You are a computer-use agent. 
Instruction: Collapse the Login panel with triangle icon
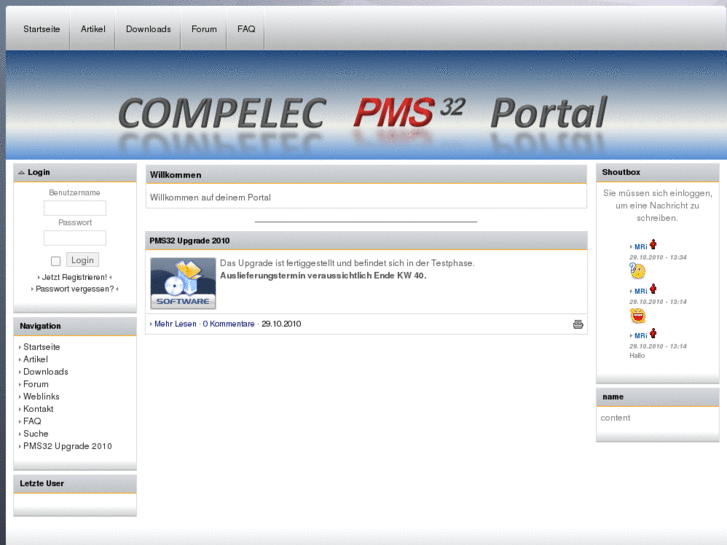tap(21, 173)
